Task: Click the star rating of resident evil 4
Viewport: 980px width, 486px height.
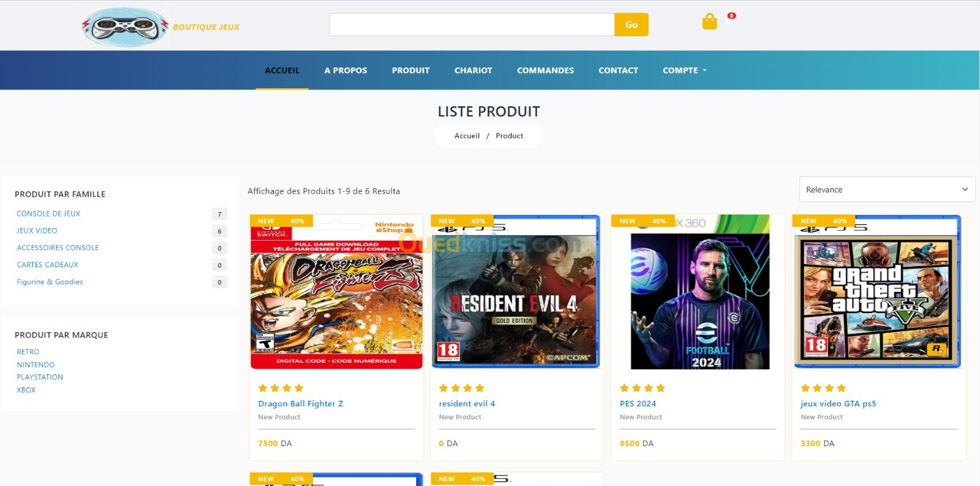Action: [x=462, y=388]
